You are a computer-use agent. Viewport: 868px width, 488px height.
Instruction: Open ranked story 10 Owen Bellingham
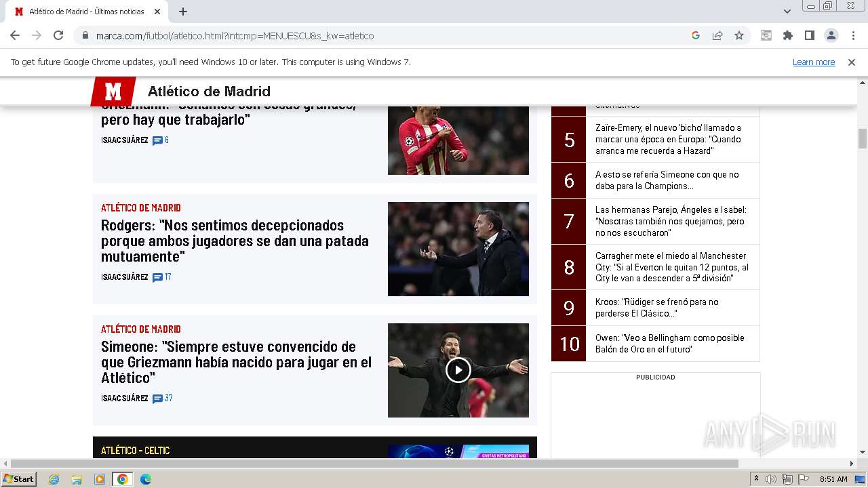[x=670, y=344]
